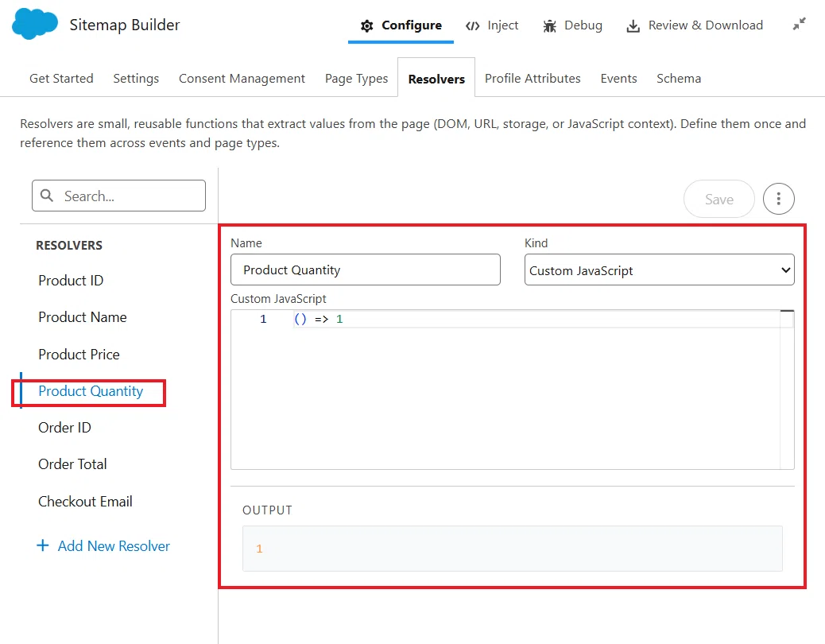Select the Product Quantity resolver

[x=91, y=391]
